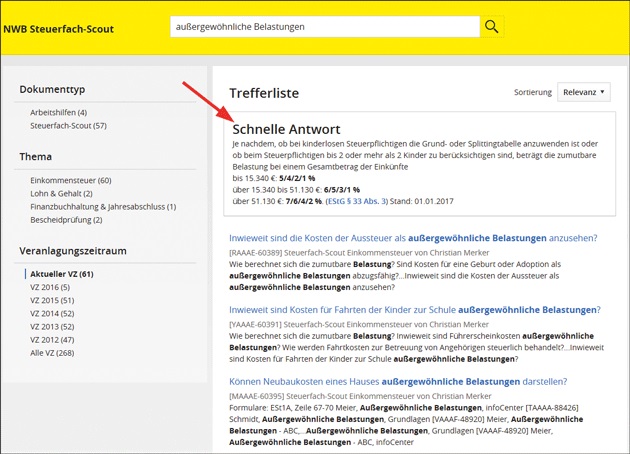The height and width of the screenshot is (454, 630).
Task: Show Alle VZ (268) results
Action: [x=52, y=353]
